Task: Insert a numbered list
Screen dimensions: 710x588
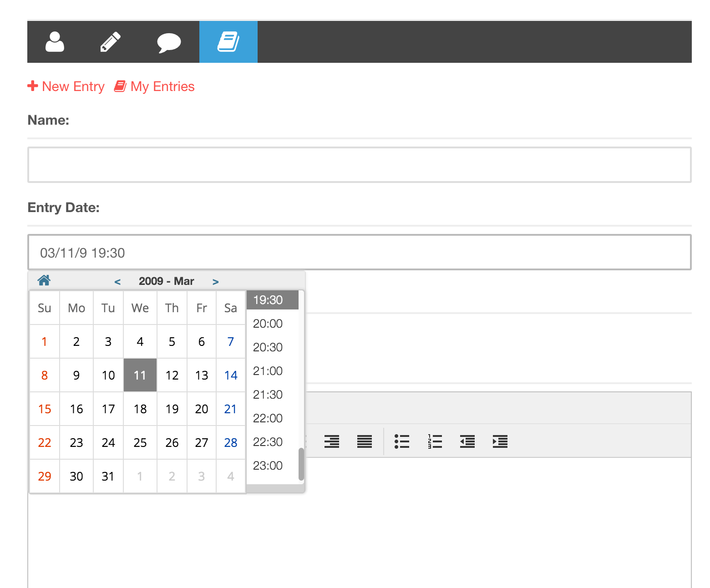Action: tap(435, 441)
